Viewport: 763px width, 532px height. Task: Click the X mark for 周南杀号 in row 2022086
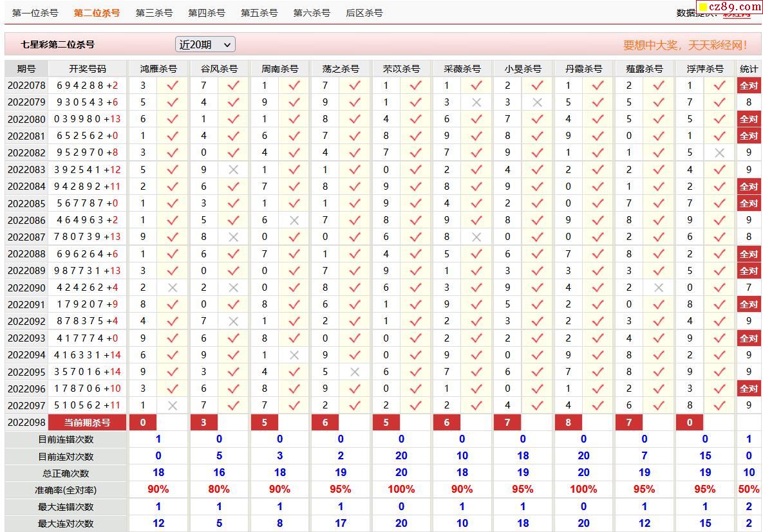(294, 220)
